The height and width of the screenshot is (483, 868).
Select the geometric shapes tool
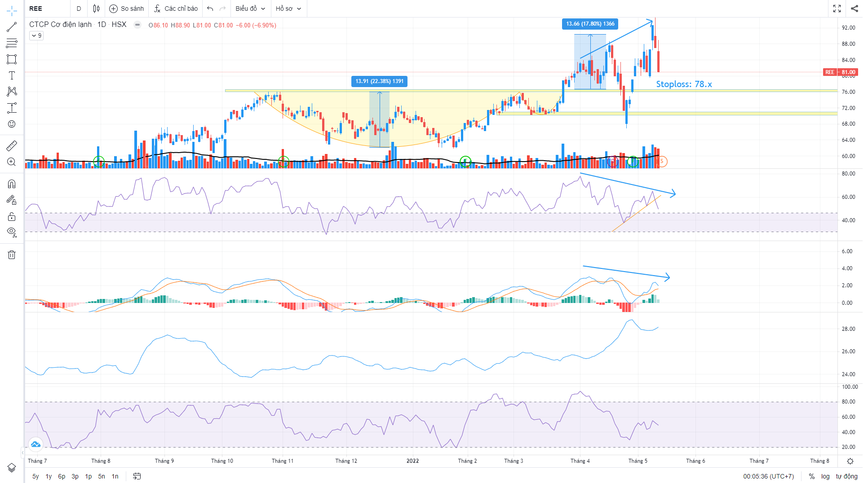pyautogui.click(x=12, y=59)
